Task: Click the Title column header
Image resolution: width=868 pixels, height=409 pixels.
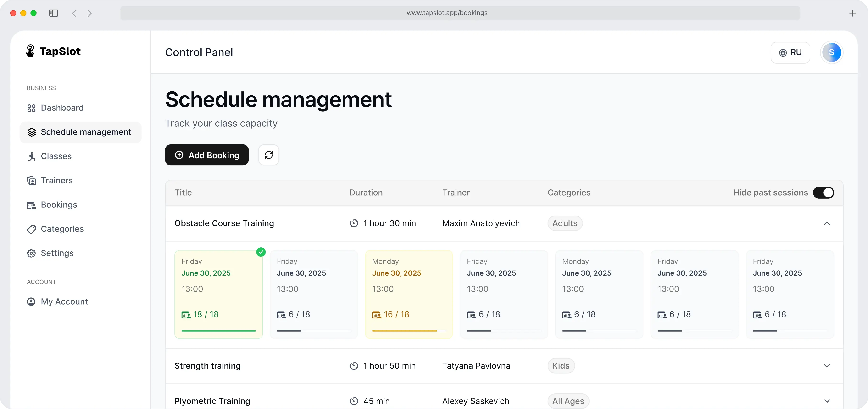Action: (x=183, y=193)
